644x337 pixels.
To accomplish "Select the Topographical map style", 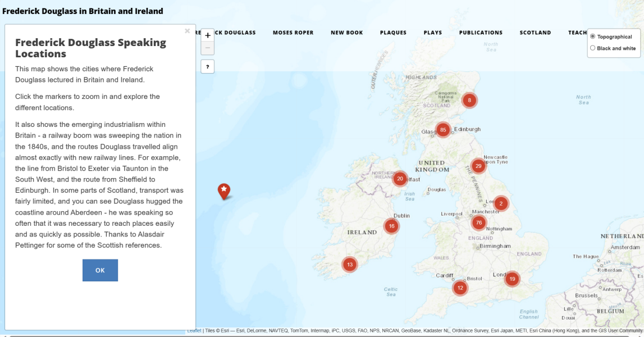I will (593, 37).
